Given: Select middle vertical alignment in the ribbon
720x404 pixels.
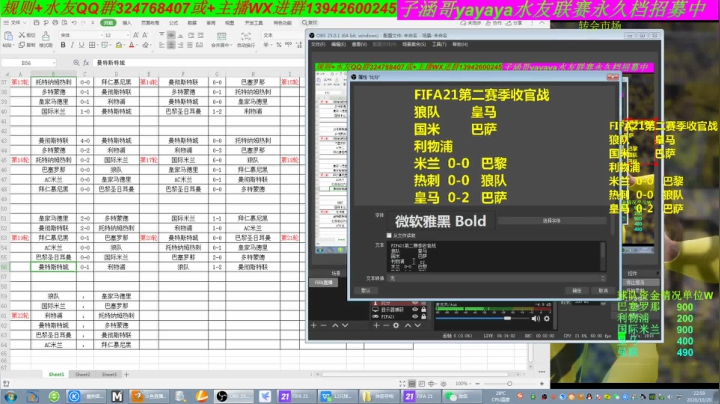Looking at the screenshot, I should point(171,35).
